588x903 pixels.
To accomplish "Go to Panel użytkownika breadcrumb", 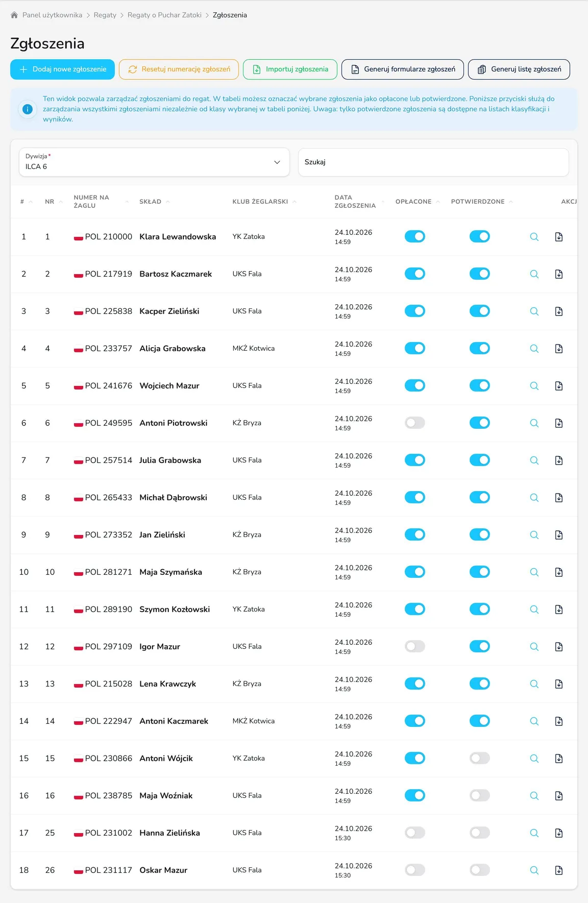I will pyautogui.click(x=52, y=15).
